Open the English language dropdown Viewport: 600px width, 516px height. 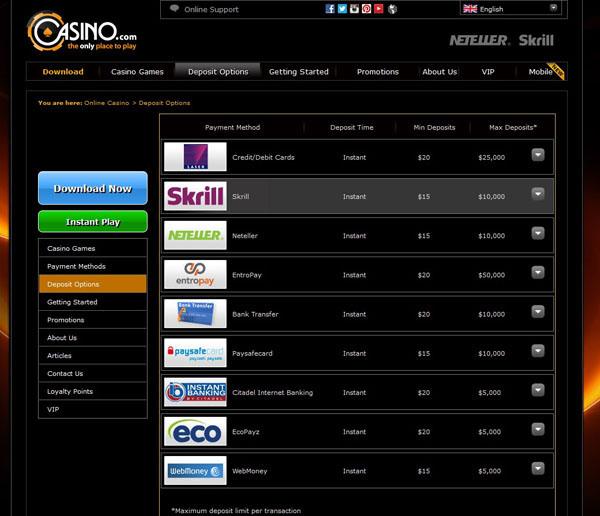pos(510,8)
